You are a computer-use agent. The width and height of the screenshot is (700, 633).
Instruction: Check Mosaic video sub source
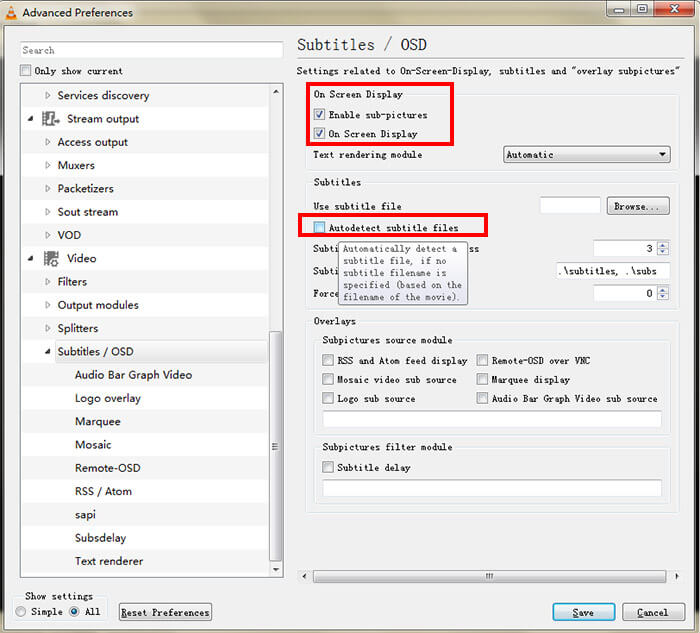[328, 379]
